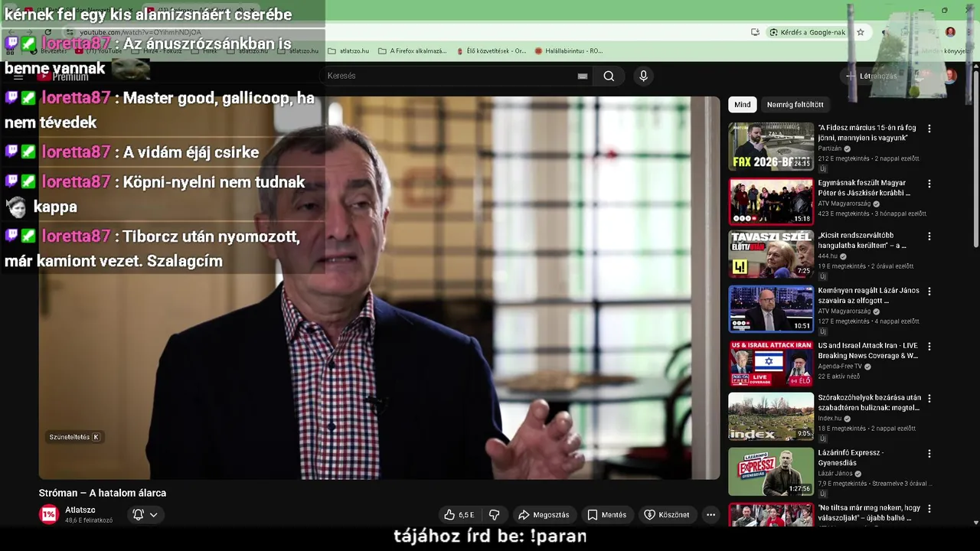Open options menu for the Kicsit rendszerváltóbb video

point(929,236)
